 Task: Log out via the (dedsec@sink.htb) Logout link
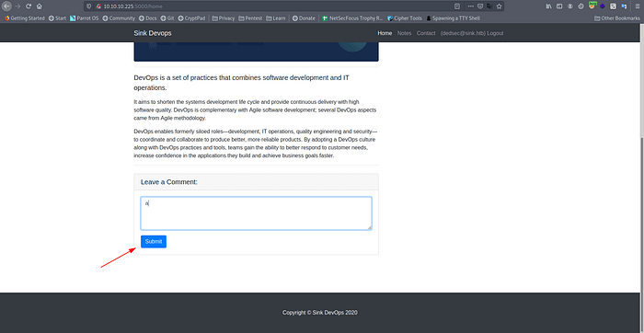(x=471, y=33)
